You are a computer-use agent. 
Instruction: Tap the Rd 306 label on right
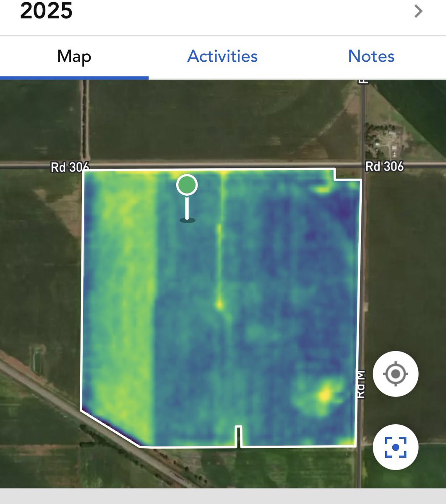384,166
